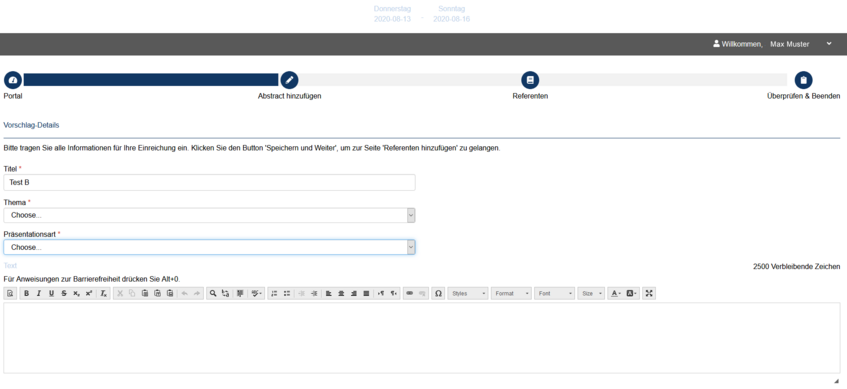The image size is (847, 389).
Task: Click the Vorschlag-Details heading
Action: [31, 125]
